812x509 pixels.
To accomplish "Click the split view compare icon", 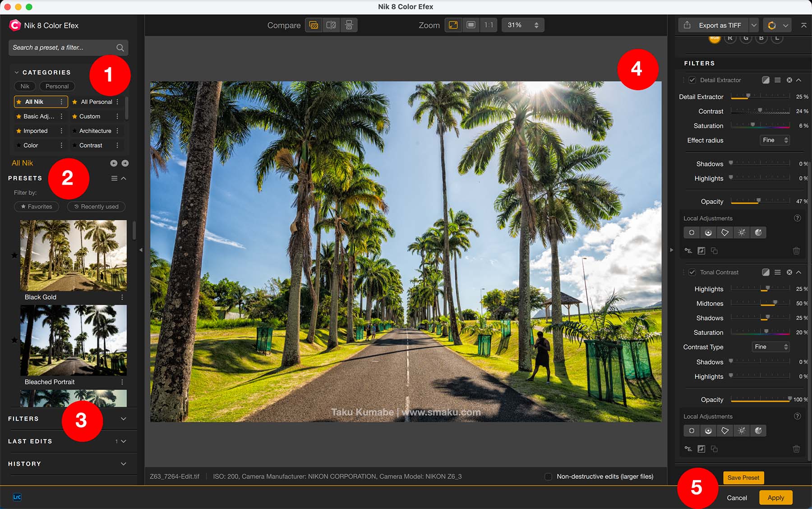I will point(331,25).
